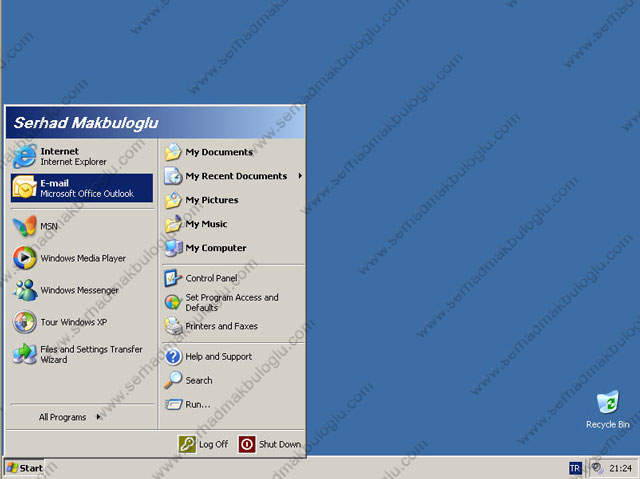This screenshot has height=479, width=640.
Task: Click the Windows Messenger people icon
Action: (24, 290)
